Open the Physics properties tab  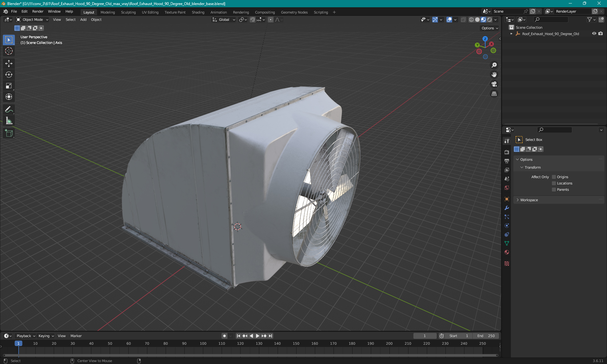click(x=507, y=226)
